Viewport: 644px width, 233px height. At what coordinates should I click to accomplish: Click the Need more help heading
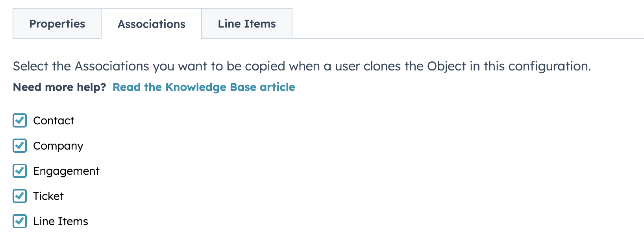pyautogui.click(x=58, y=87)
